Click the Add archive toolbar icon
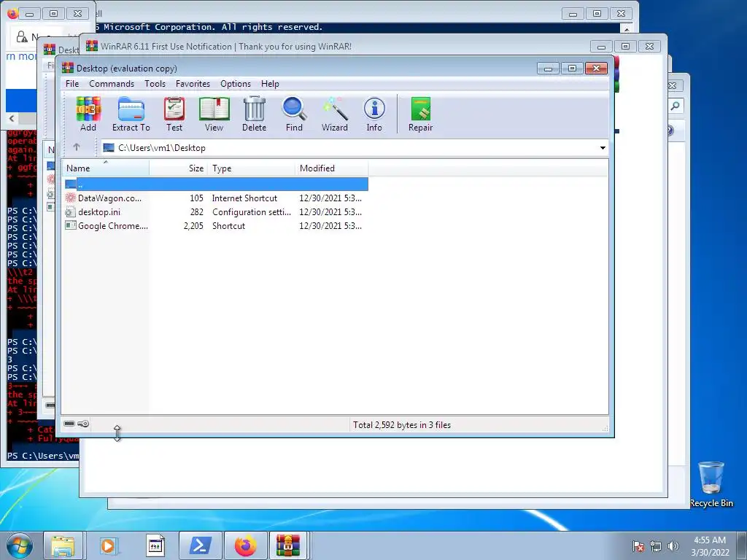Image resolution: width=747 pixels, height=560 pixels. coord(88,114)
